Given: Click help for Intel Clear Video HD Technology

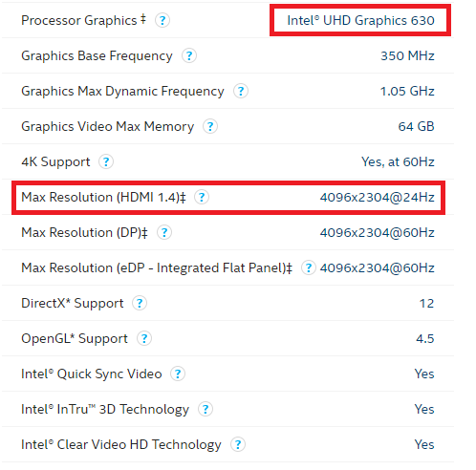Looking at the screenshot, I should click(238, 445).
